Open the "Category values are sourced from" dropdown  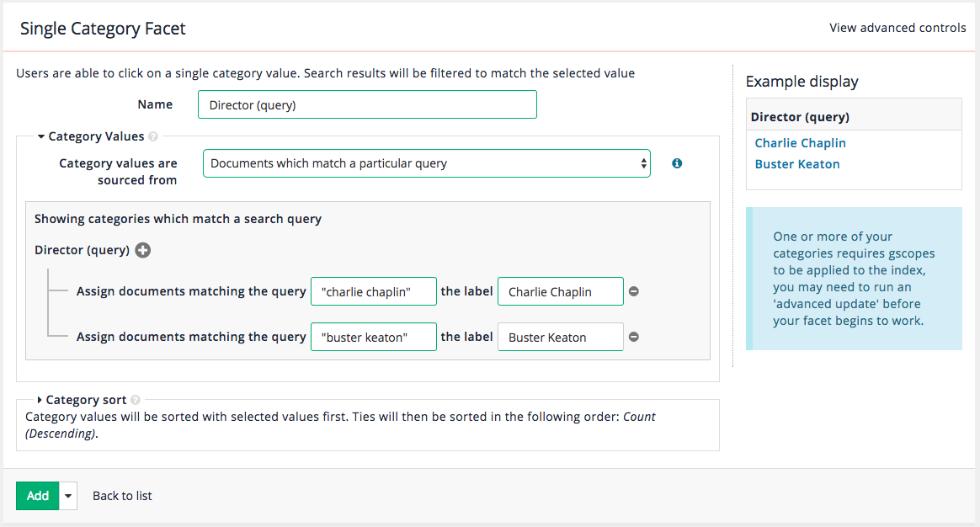426,163
